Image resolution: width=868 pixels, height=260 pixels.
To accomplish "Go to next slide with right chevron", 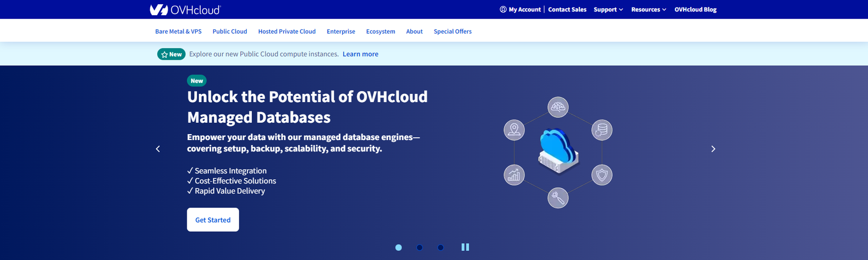I will tap(713, 149).
